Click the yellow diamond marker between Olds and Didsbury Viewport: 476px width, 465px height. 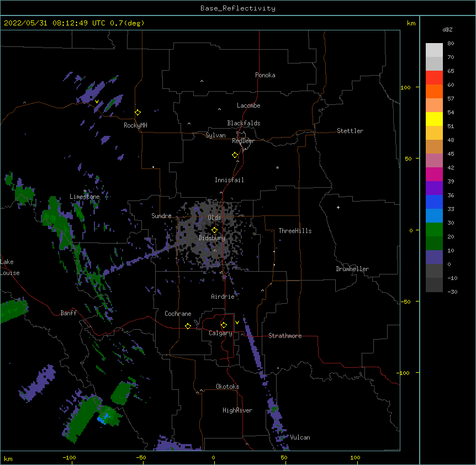click(215, 230)
